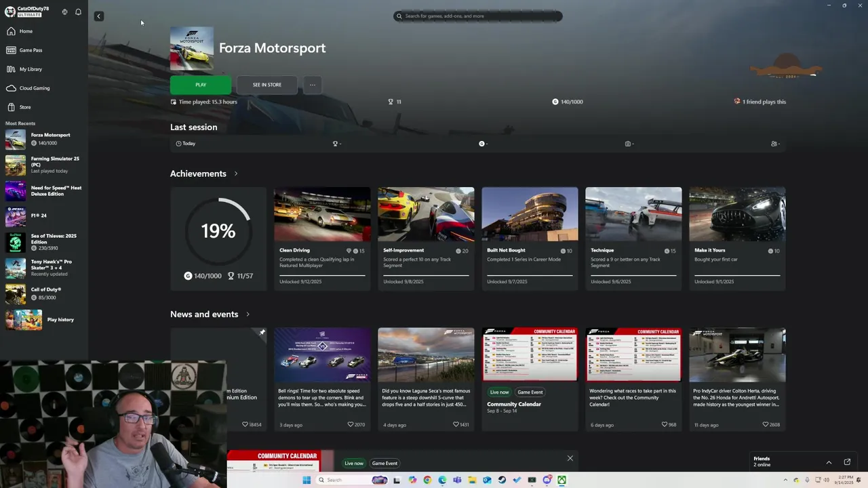
Task: Open the Community Calendar Live now event card
Action: [x=530, y=380]
